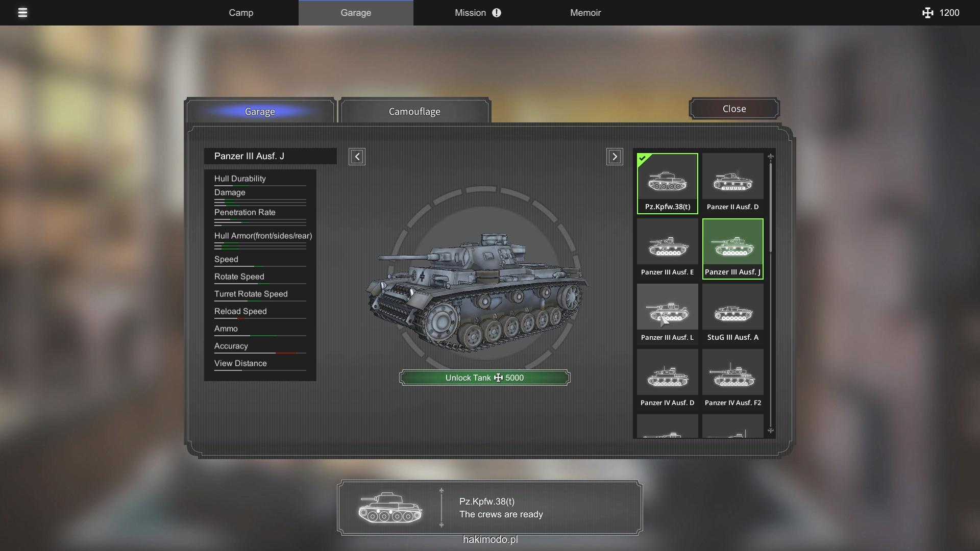980x551 pixels.
Task: Show next tank with right arrow
Action: [615, 157]
